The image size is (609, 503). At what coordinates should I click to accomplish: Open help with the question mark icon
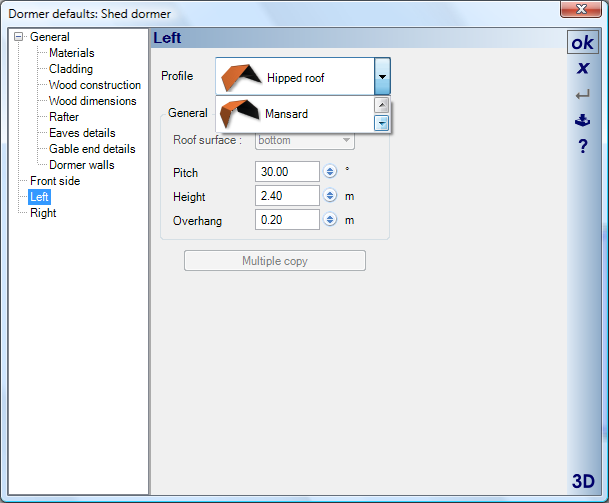coord(583,146)
